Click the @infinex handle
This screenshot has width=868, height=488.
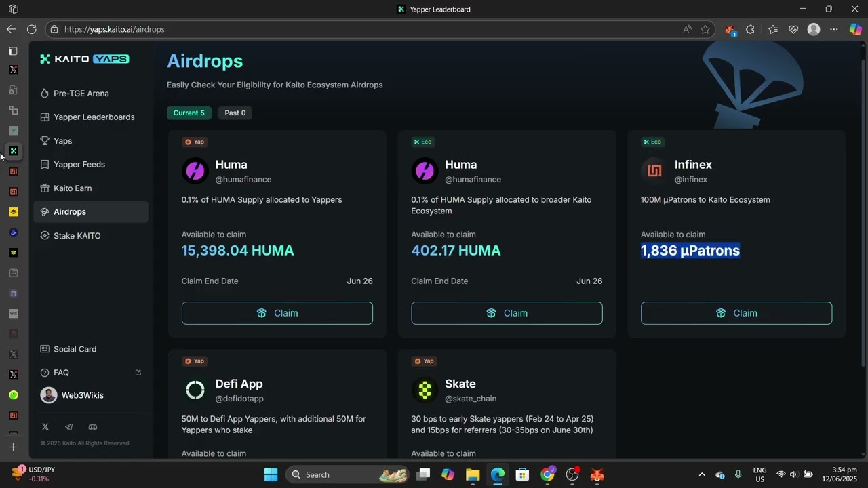691,180
